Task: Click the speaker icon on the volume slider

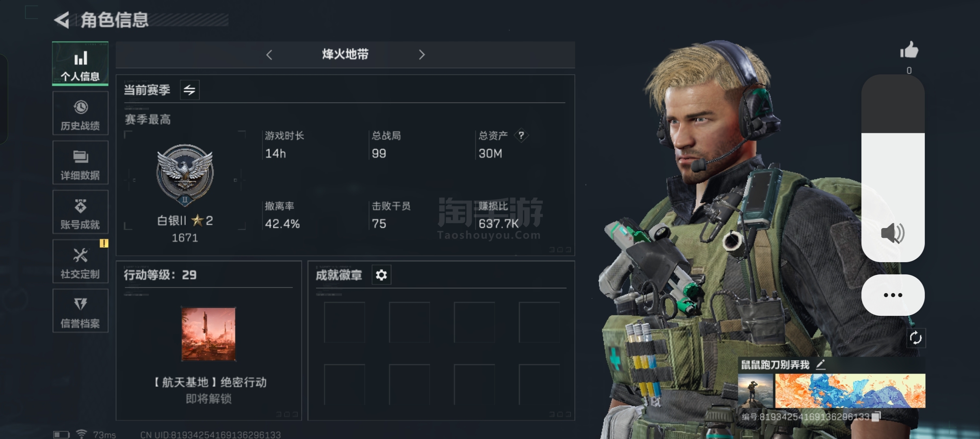Action: coord(893,233)
